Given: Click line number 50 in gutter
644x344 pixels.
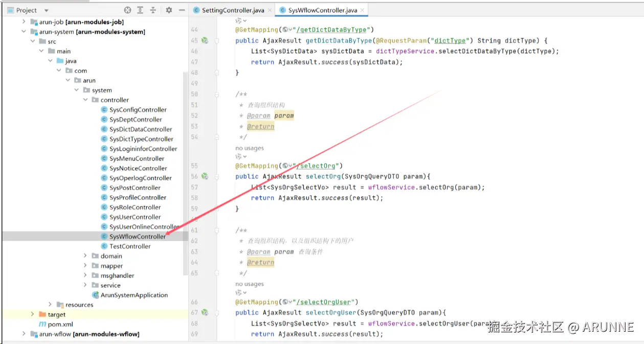Looking at the screenshot, I should click(x=194, y=94).
